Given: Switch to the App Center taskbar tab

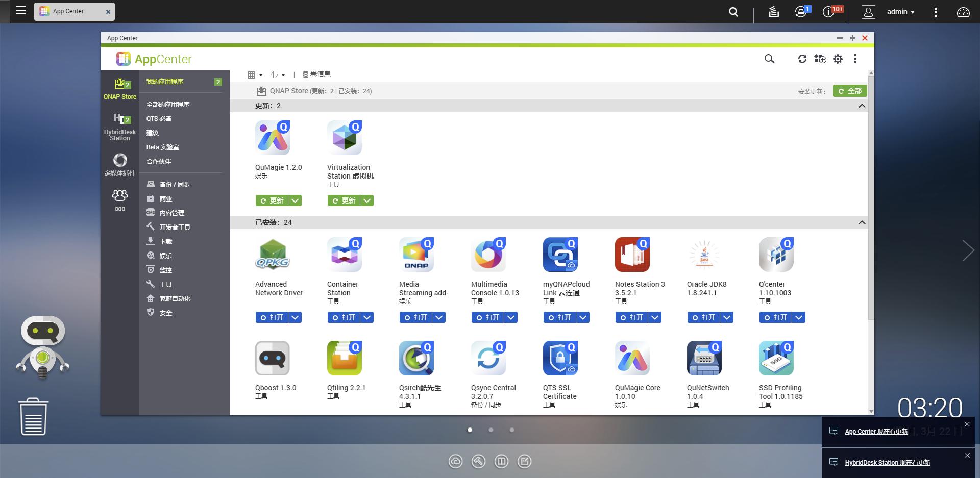Looking at the screenshot, I should [75, 11].
